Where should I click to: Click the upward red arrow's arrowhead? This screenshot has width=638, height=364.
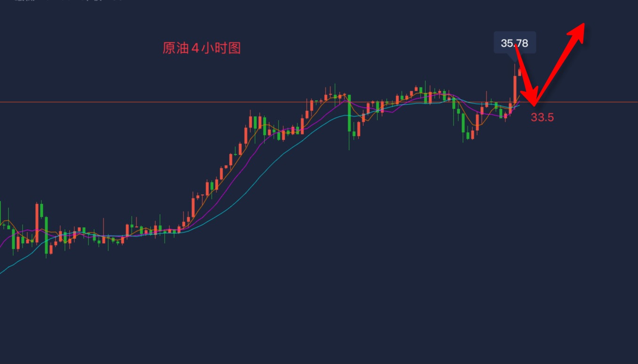[x=577, y=32]
